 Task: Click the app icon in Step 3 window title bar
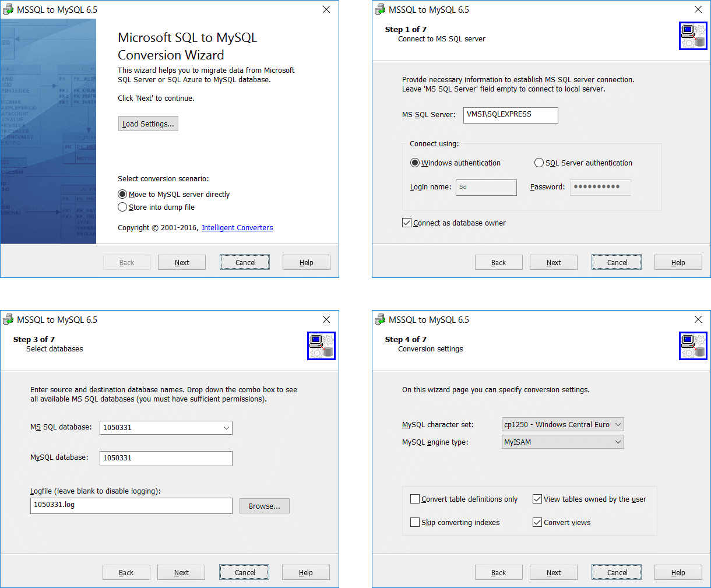click(x=8, y=319)
